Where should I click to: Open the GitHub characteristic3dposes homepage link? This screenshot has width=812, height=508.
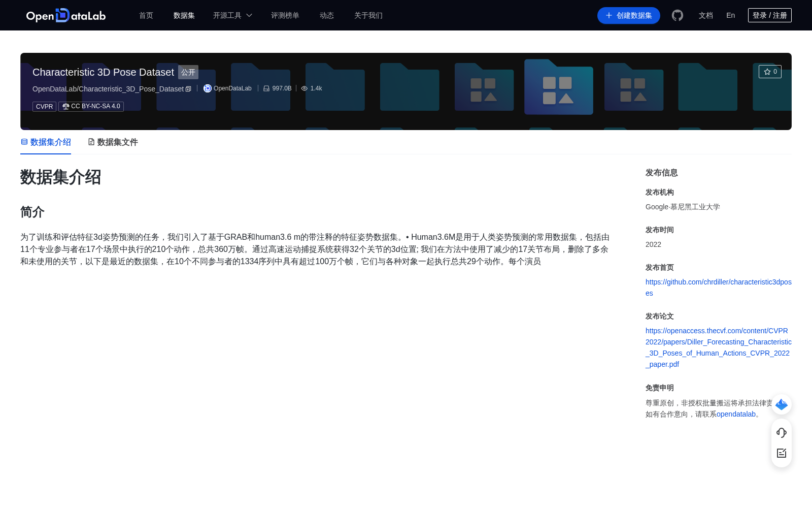(719, 288)
